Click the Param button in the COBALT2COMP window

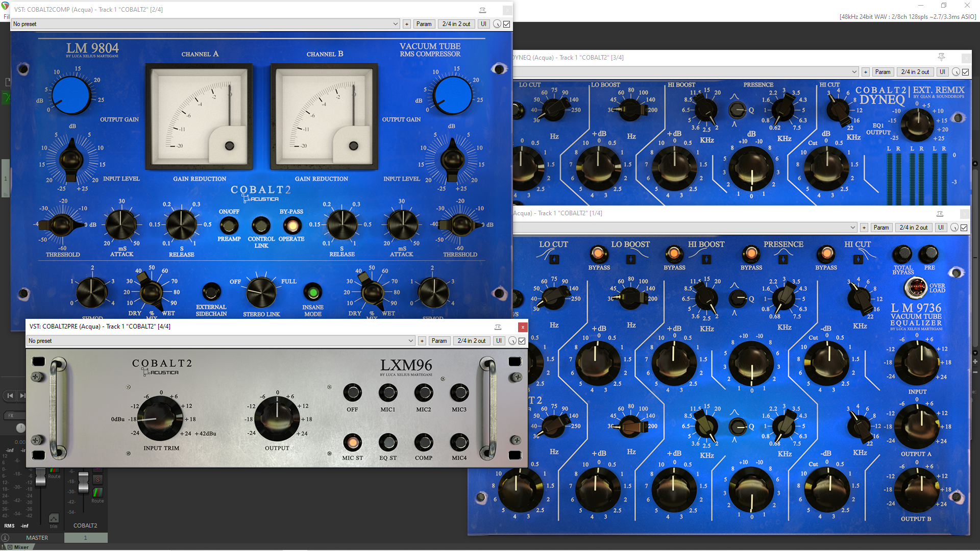pyautogui.click(x=424, y=24)
